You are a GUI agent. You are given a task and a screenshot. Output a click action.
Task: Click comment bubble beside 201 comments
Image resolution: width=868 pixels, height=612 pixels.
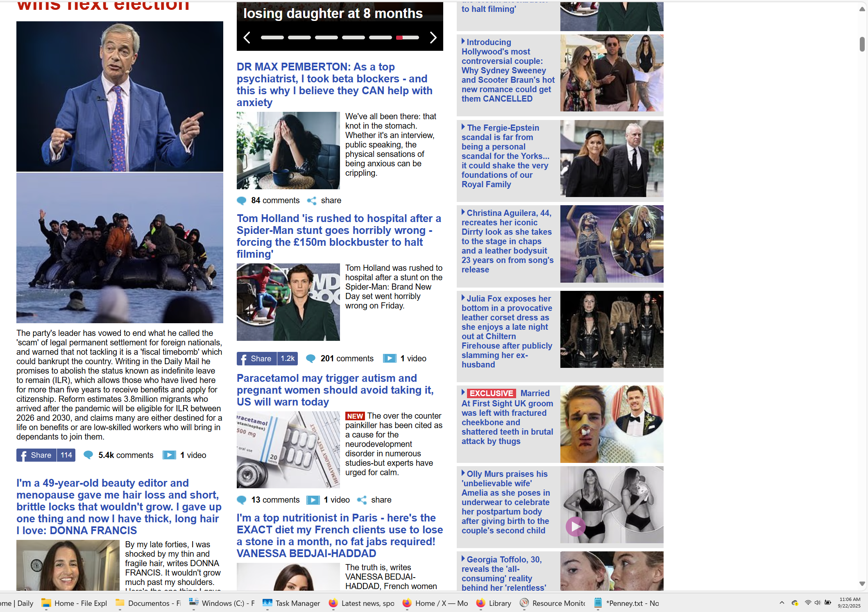click(x=311, y=358)
